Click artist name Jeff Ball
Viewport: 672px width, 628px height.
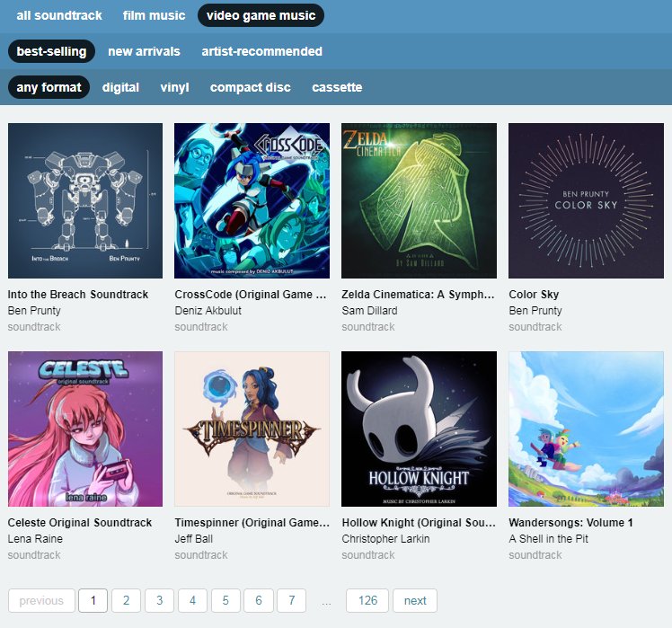(194, 539)
